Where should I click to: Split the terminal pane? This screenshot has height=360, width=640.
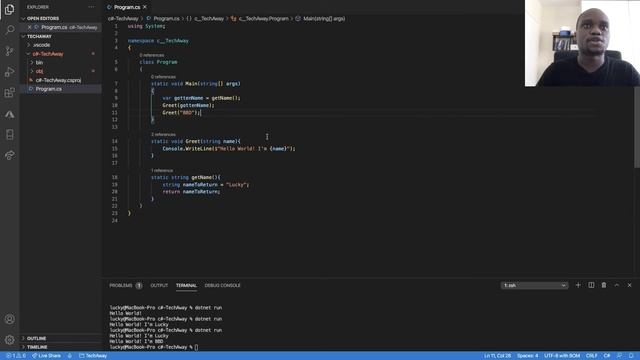tap(591, 285)
